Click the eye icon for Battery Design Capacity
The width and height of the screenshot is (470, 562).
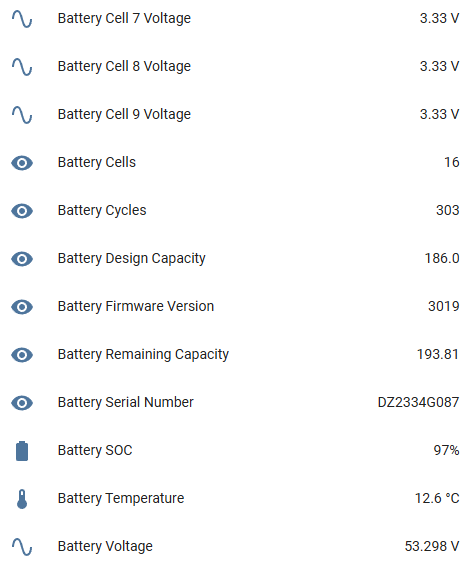click(22, 259)
